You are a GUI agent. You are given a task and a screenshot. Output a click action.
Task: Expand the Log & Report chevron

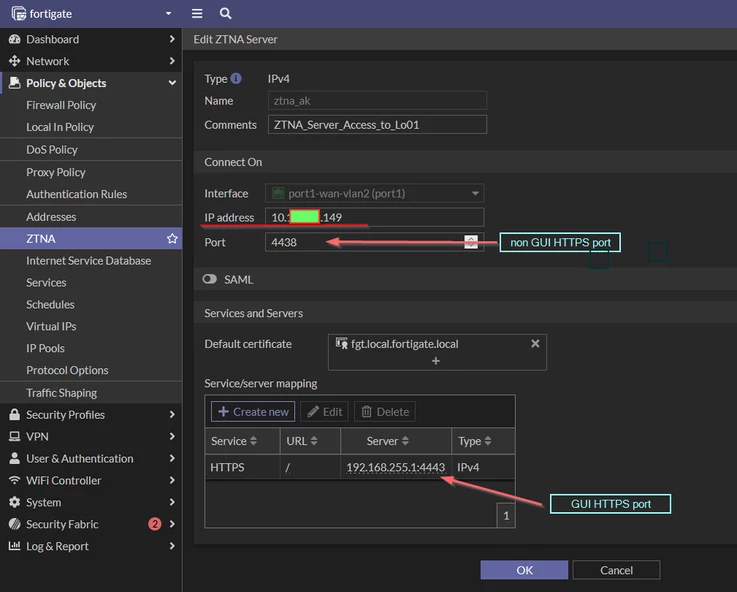coord(172,546)
